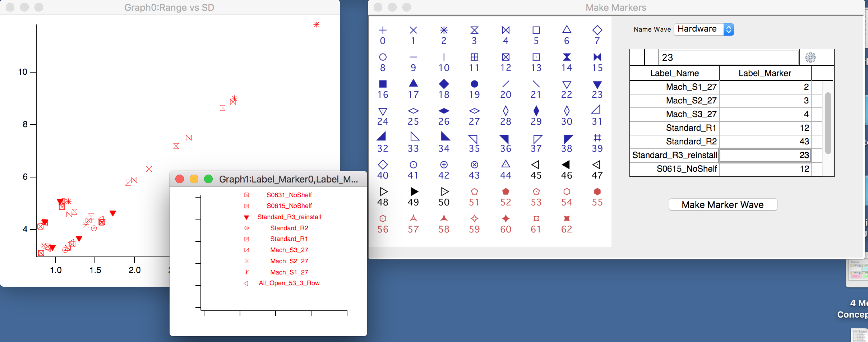
Task: Open the Name Wave popup showing Hardware
Action: 704,29
